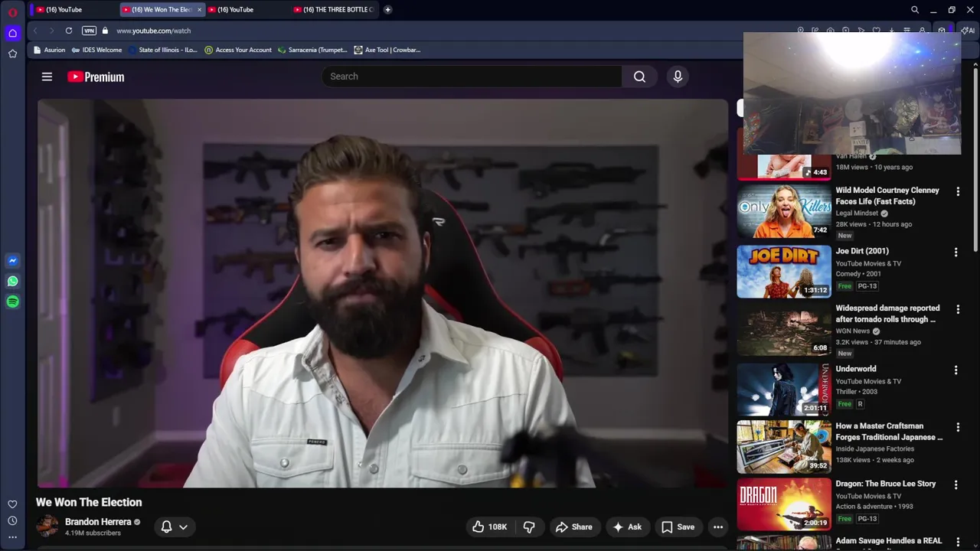Viewport: 980px width, 551px height.
Task: Open How a Master Craftsman Forges title
Action: pyautogui.click(x=889, y=432)
